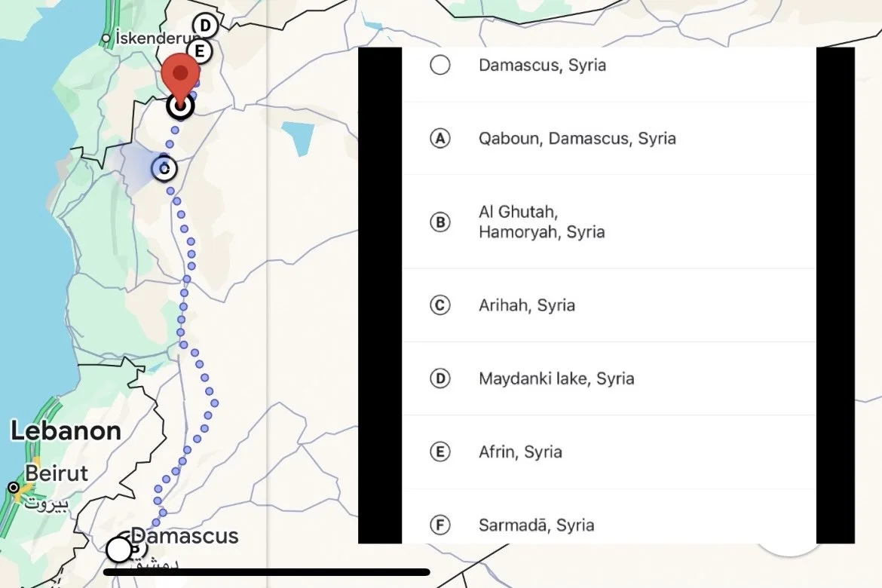Tap waypoint C marker near Arihah
This screenshot has width=882, height=588.
tap(164, 168)
